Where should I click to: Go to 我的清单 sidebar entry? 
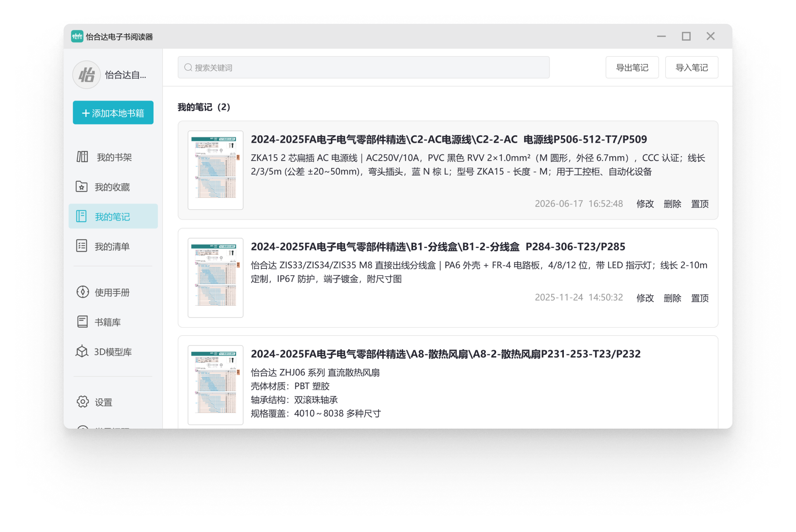113,247
